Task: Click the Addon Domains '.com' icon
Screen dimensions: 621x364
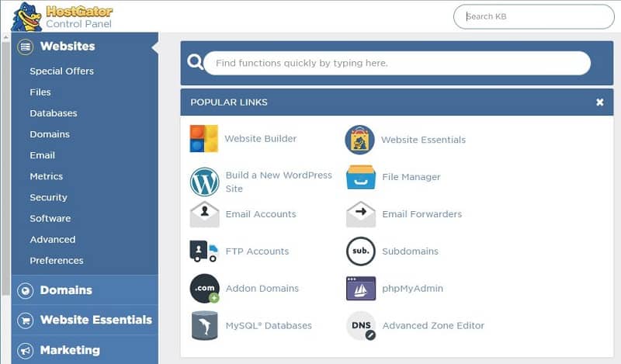Action: [205, 289]
